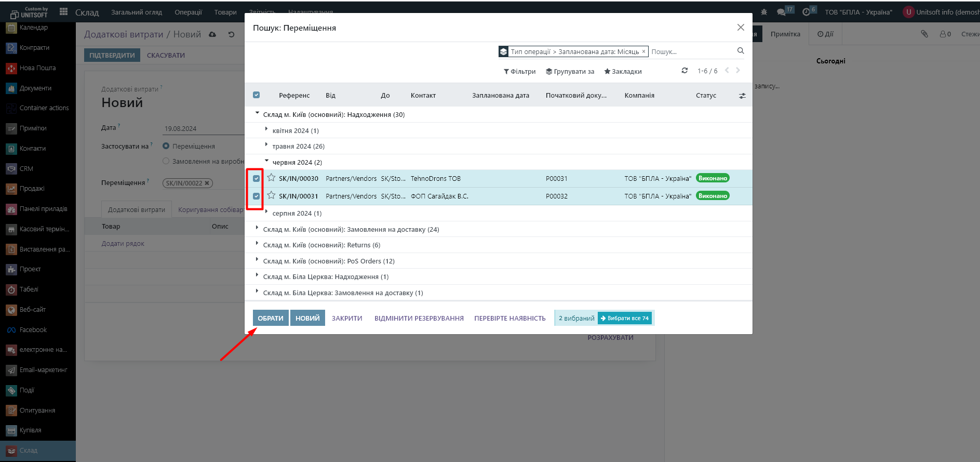The width and height of the screenshot is (980, 462).
Task: Open column settings adjust icon
Action: point(742,96)
